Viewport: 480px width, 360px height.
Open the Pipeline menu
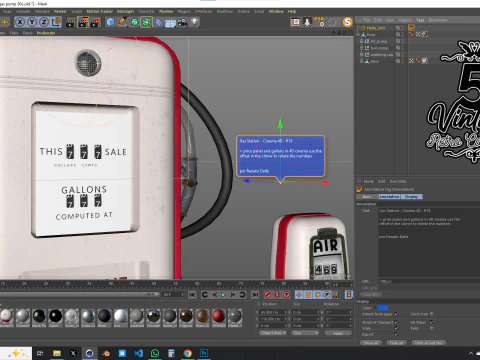pyautogui.click(x=166, y=11)
